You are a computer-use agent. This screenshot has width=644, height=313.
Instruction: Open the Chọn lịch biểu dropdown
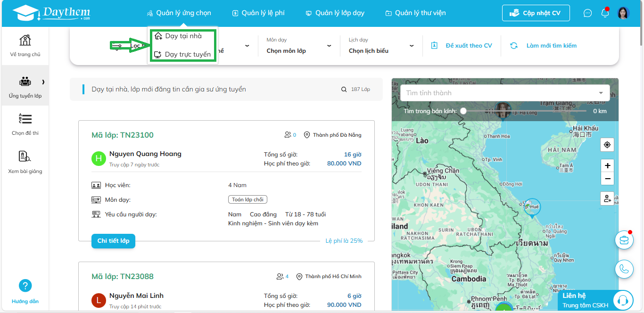381,46
